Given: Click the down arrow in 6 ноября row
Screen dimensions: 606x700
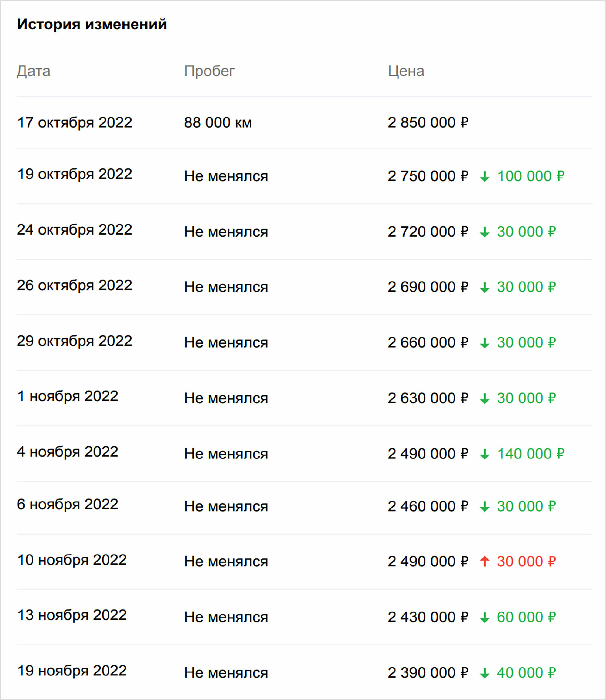Looking at the screenshot, I should pos(484,507).
